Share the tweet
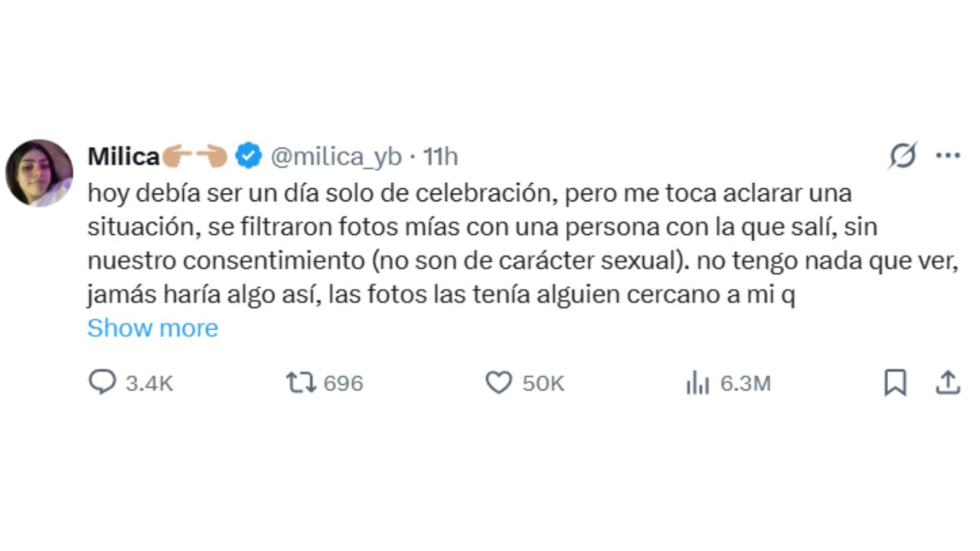The image size is (980, 551). 947,383
